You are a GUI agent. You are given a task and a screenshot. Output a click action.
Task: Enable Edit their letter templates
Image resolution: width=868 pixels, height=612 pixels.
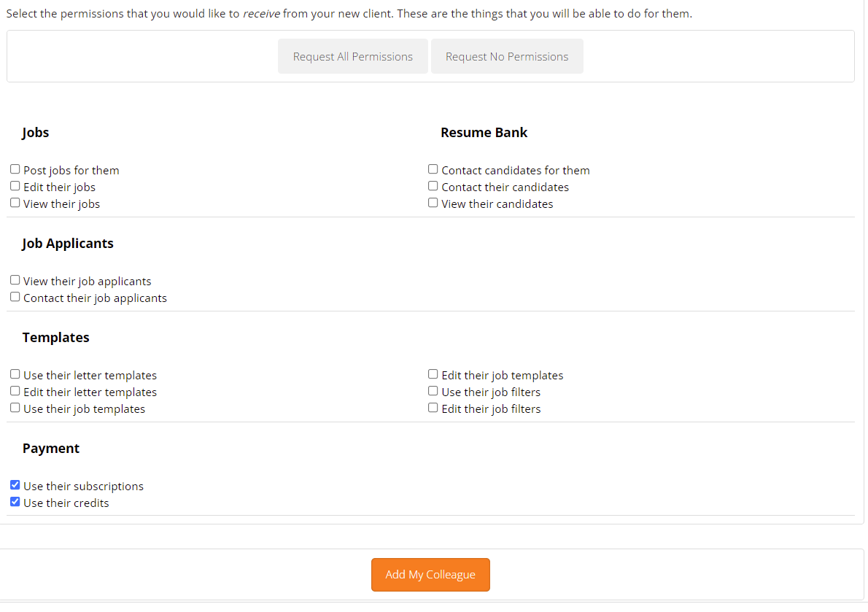(x=15, y=391)
